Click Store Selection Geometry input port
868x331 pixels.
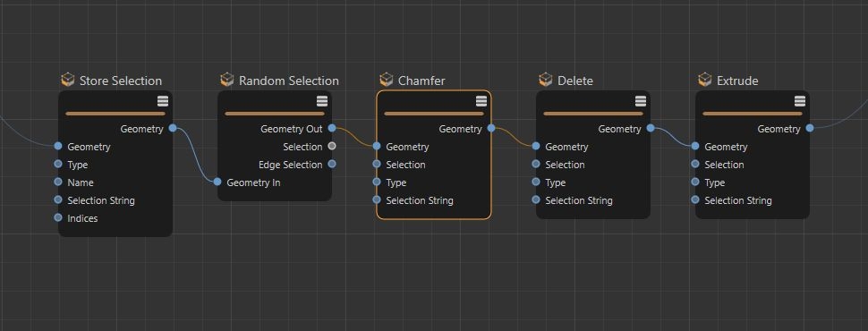point(58,146)
